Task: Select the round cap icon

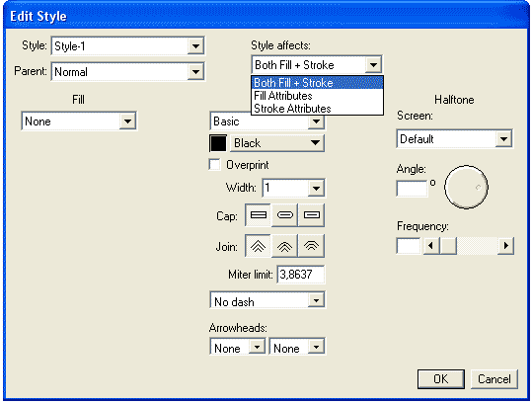Action: [x=284, y=215]
